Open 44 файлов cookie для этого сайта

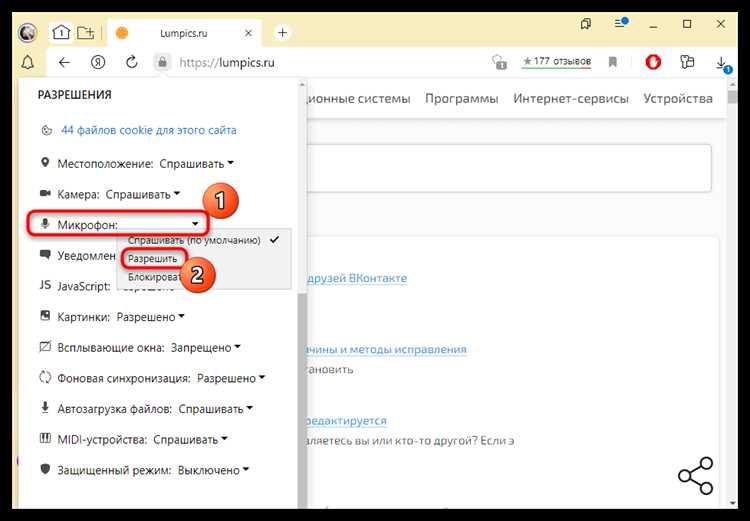coord(148,130)
